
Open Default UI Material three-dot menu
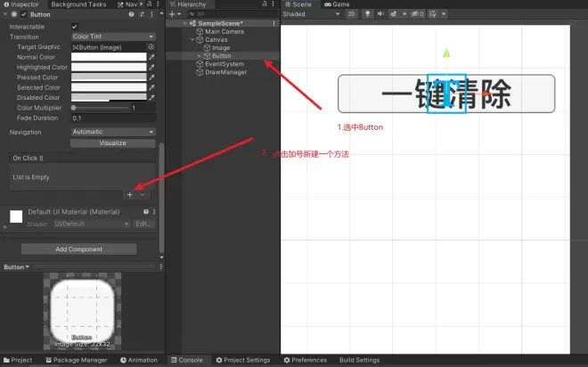coord(154,212)
